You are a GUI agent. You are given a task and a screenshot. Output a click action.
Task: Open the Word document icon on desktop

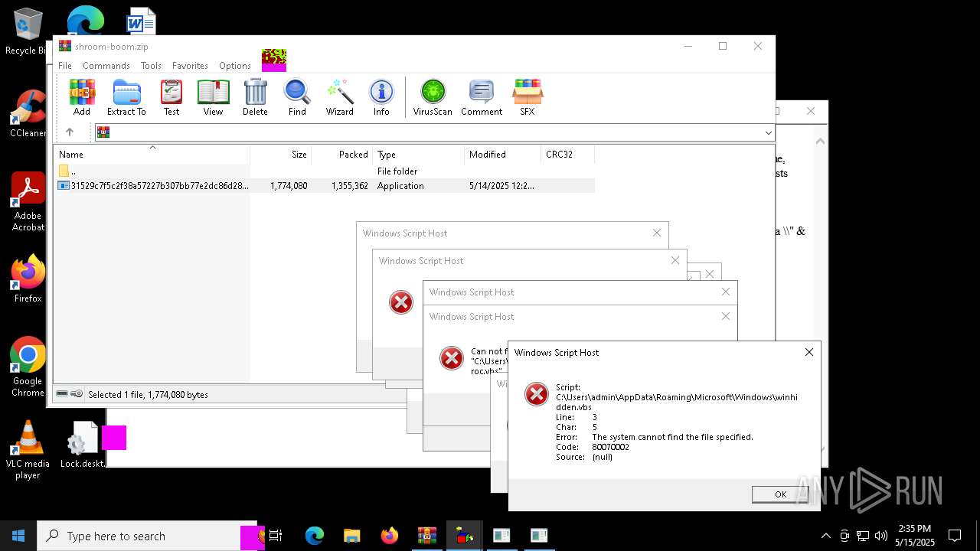coord(141,21)
